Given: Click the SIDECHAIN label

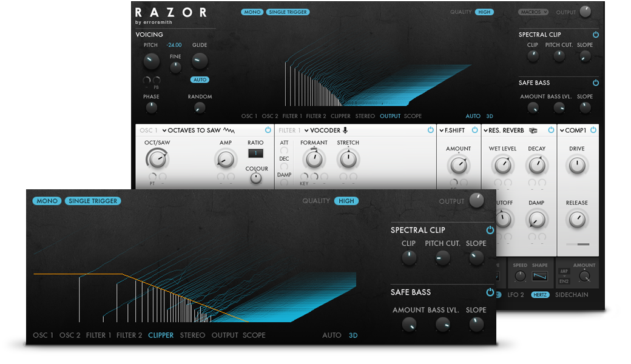Looking at the screenshot, I should point(572,295).
